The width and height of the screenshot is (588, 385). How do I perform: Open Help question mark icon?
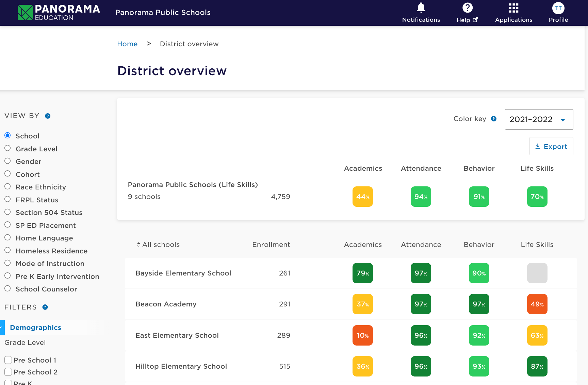(x=467, y=8)
